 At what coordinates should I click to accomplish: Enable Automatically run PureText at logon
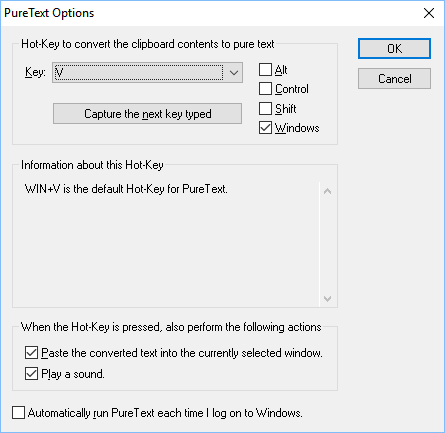18,413
